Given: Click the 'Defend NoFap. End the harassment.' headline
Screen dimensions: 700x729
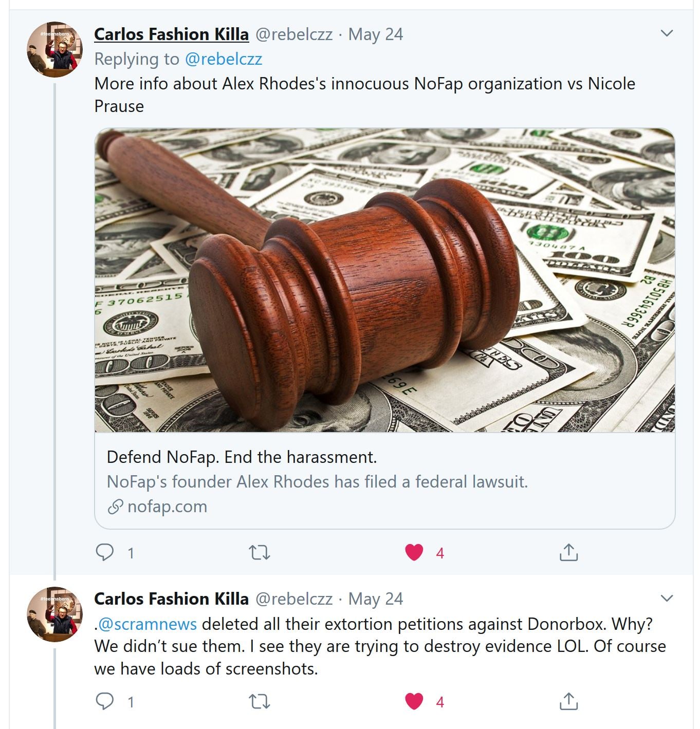Looking at the screenshot, I should click(x=242, y=457).
